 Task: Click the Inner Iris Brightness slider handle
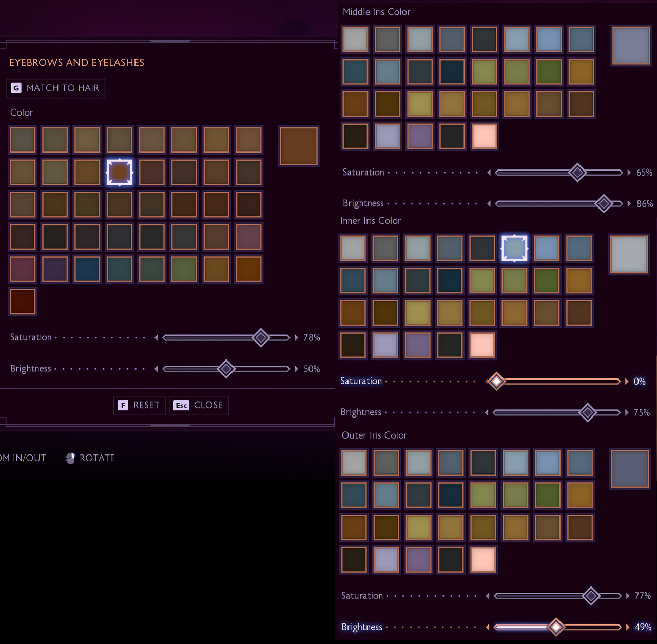pyautogui.click(x=588, y=412)
